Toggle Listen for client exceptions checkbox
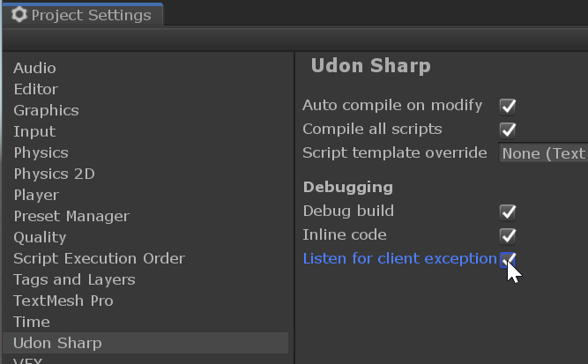This screenshot has height=364, width=588. [508, 259]
